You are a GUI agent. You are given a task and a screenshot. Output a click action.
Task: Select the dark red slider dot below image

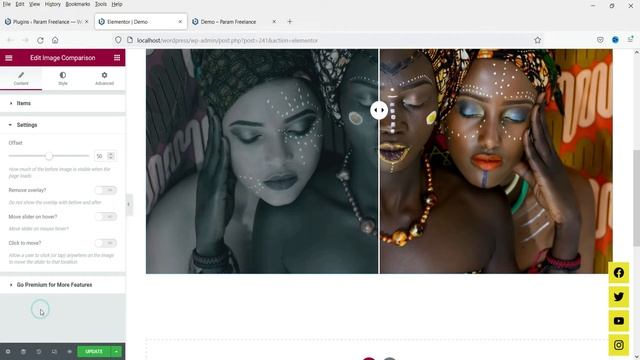pos(369,358)
